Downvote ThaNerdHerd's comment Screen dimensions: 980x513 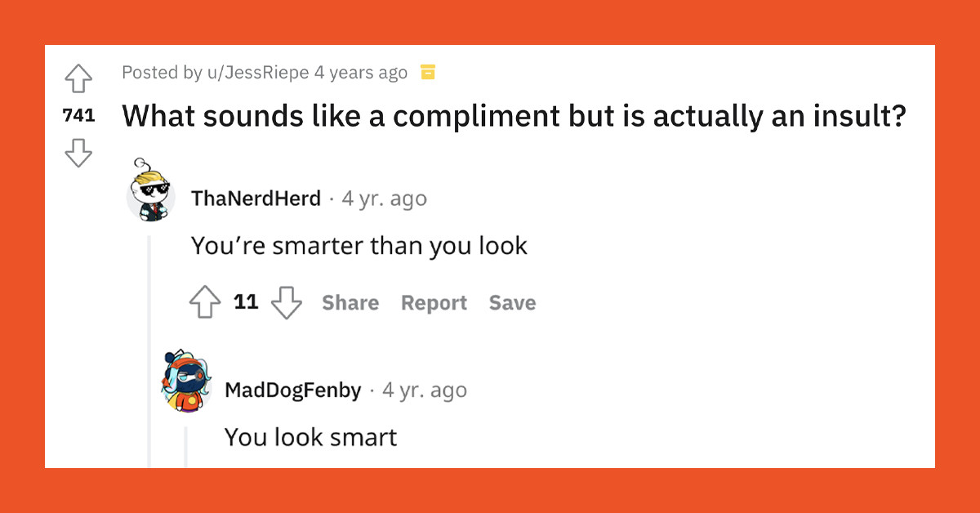click(x=286, y=302)
